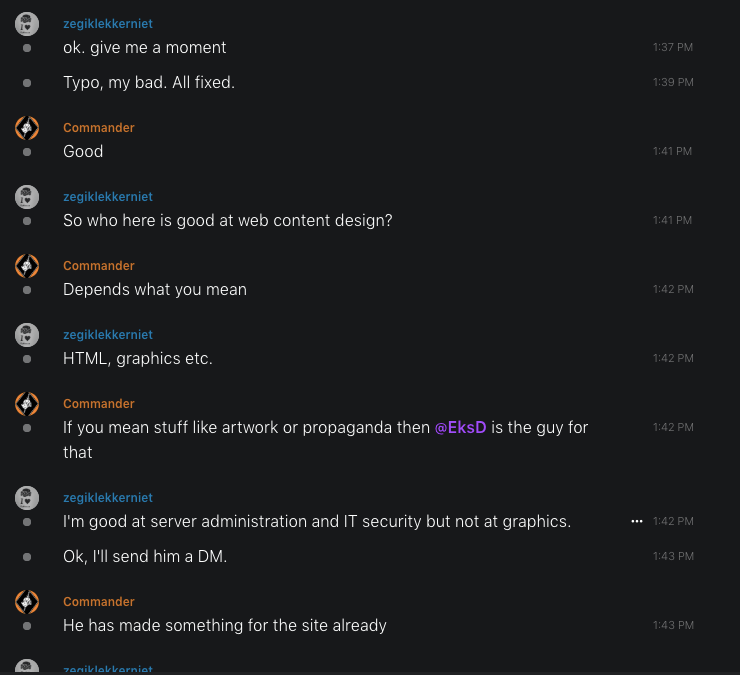Open zegiklekkerniet's avatar above web content design question
740x675 pixels.
pos(27,197)
